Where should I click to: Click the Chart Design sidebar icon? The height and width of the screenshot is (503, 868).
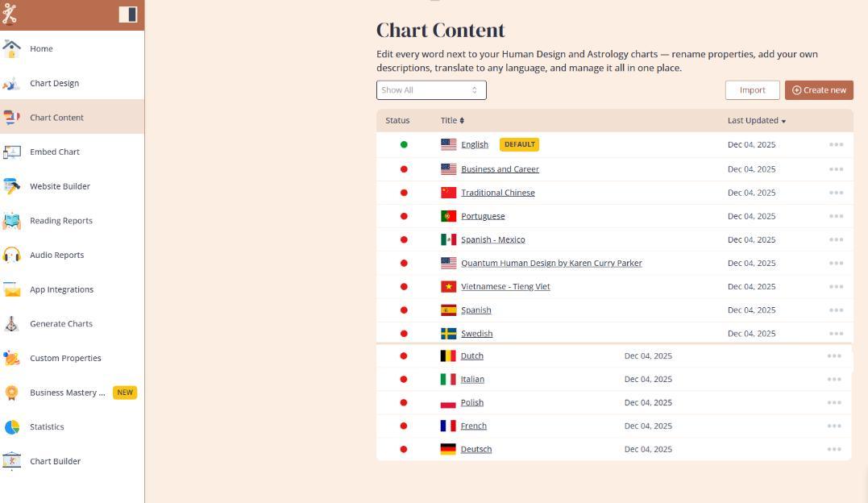(x=11, y=83)
